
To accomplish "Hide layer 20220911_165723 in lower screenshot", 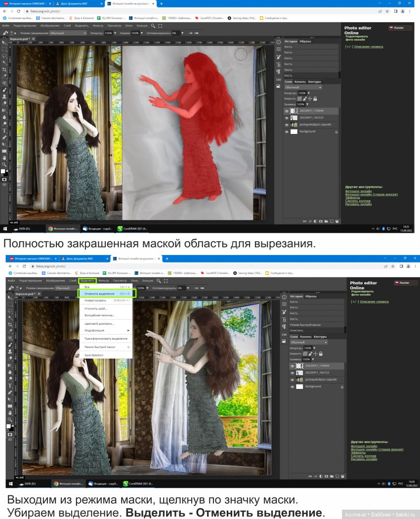I will coord(292,373).
